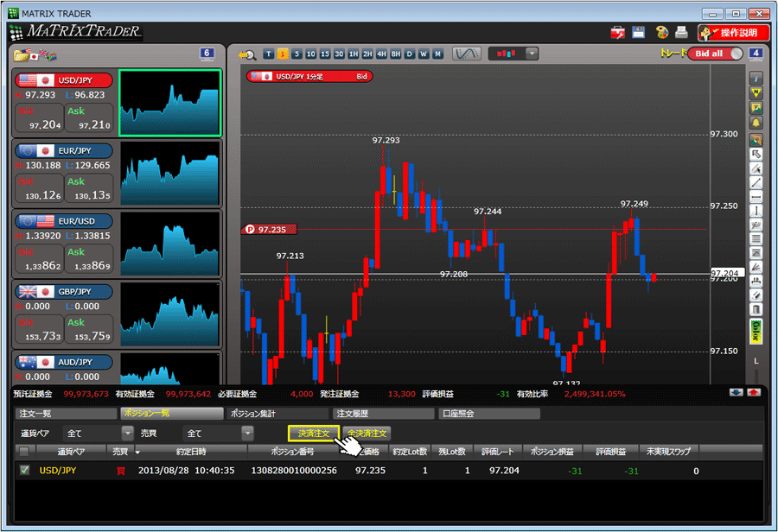Viewport: 778px width, 532px height.
Task: Click the currency flags folder icon
Action: [35, 55]
